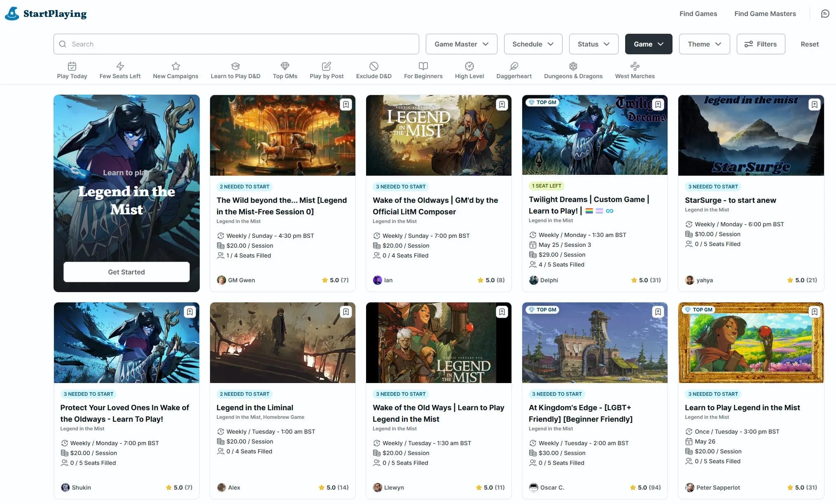
Task: Open the active Game filter dropdown
Action: [649, 44]
